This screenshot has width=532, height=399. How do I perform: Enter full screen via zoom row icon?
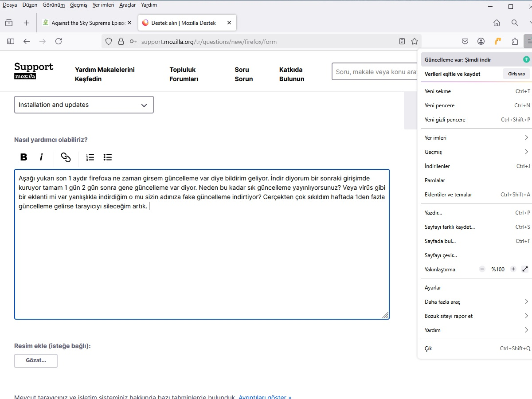click(x=525, y=269)
